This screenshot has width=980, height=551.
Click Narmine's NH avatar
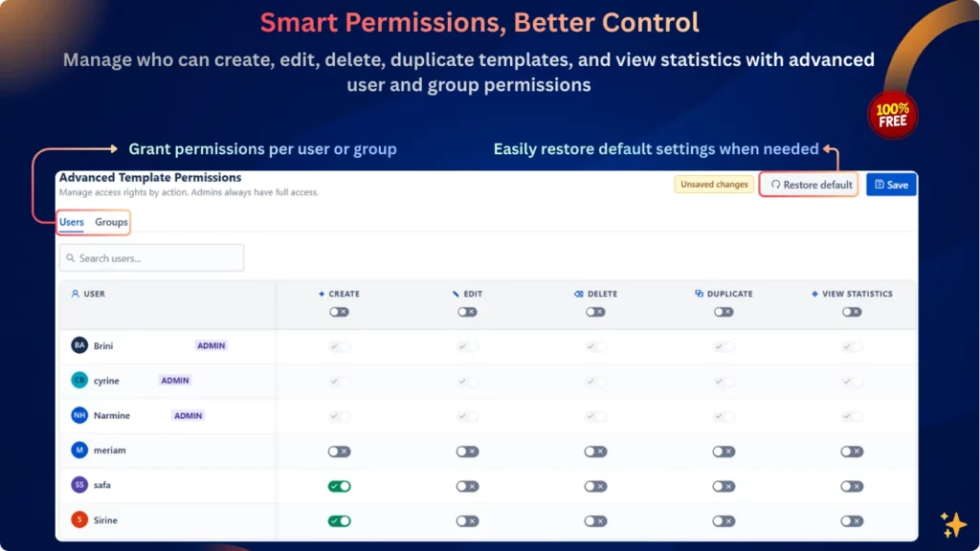[79, 415]
